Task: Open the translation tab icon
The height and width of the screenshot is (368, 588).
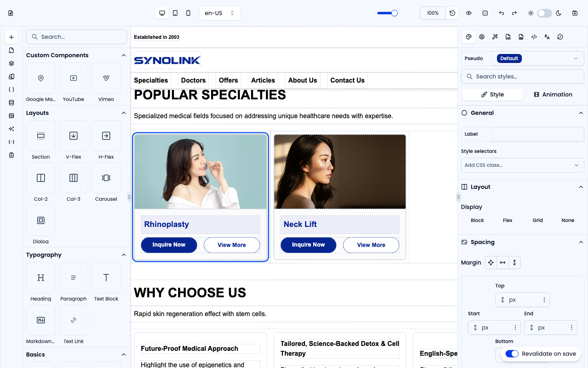Action: point(547,37)
